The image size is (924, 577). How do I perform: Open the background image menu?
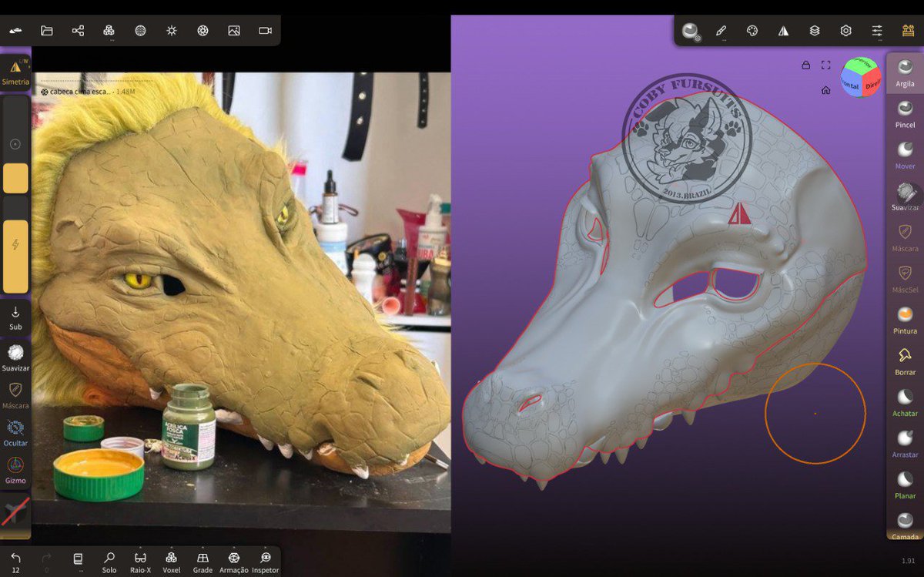point(234,31)
